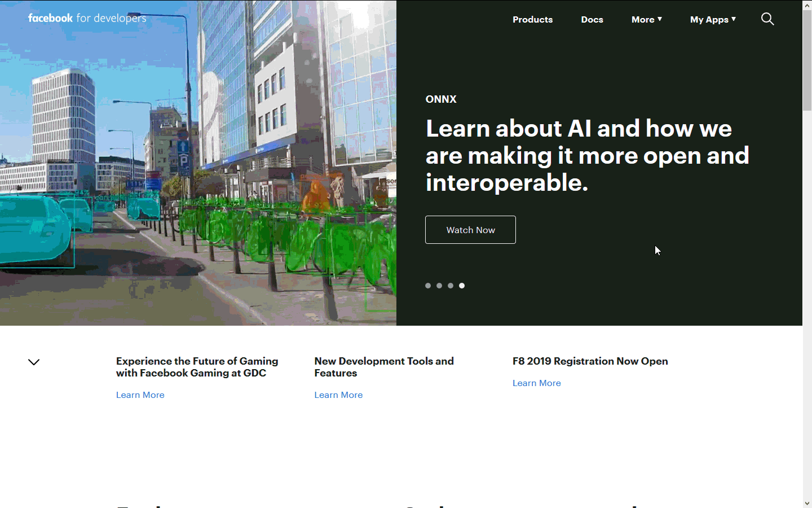
Task: Click the ONNX label text
Action: pos(441,99)
